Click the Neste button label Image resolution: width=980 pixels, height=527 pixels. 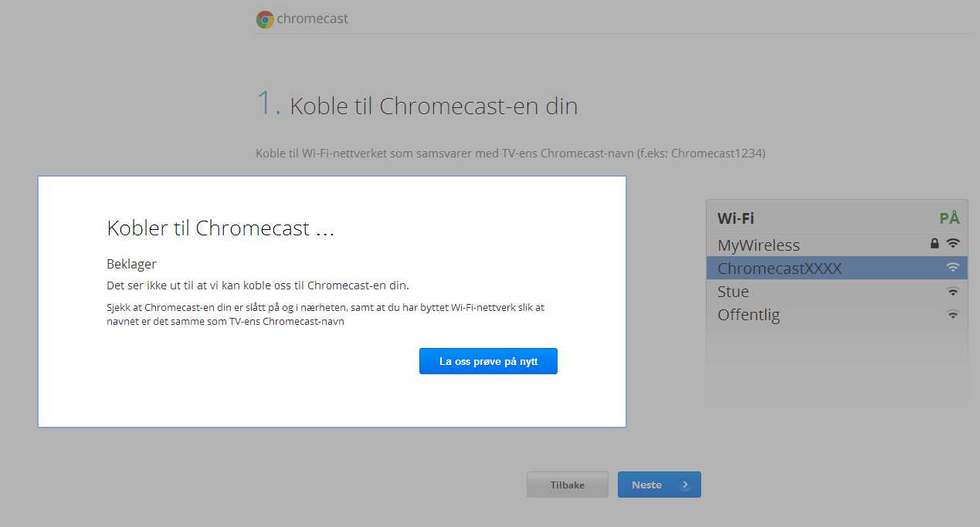646,485
